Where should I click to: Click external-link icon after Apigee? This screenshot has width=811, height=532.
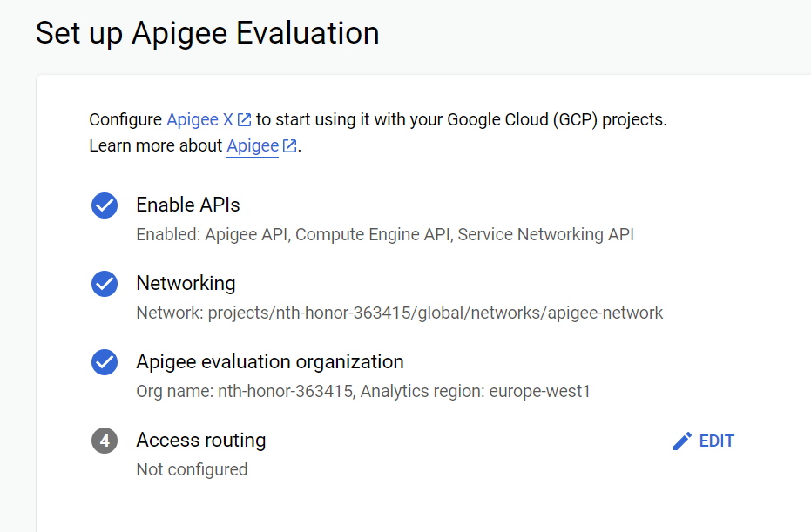(x=289, y=146)
